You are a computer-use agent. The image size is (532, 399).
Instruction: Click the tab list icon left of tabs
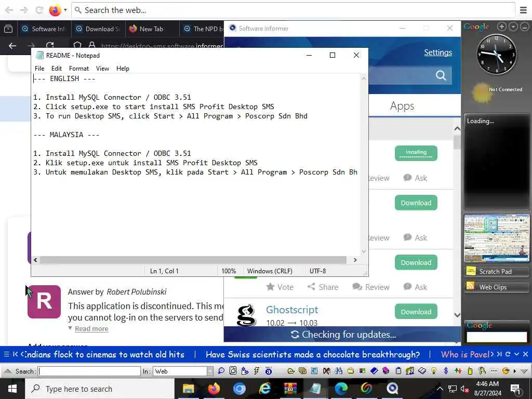click(8, 29)
